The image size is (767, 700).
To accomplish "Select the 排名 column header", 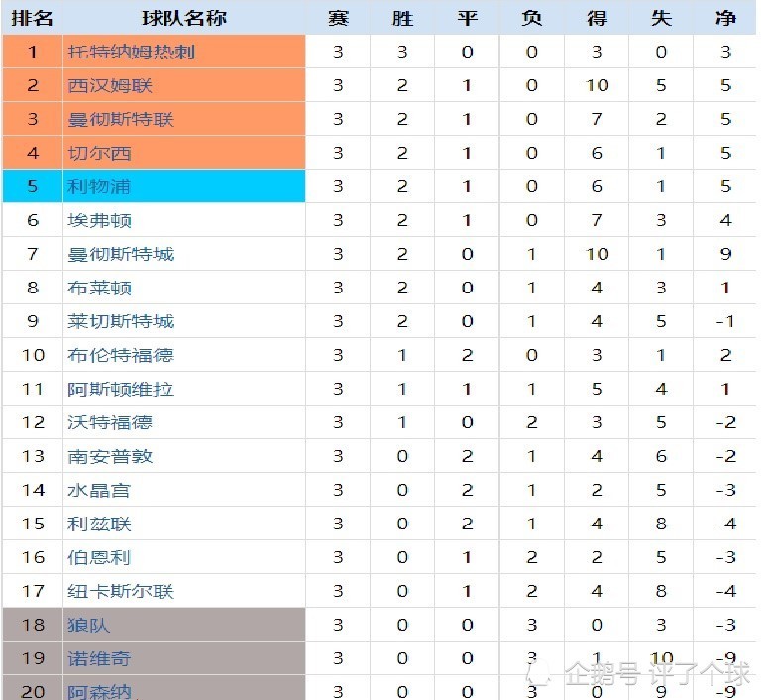I will pyautogui.click(x=33, y=18).
